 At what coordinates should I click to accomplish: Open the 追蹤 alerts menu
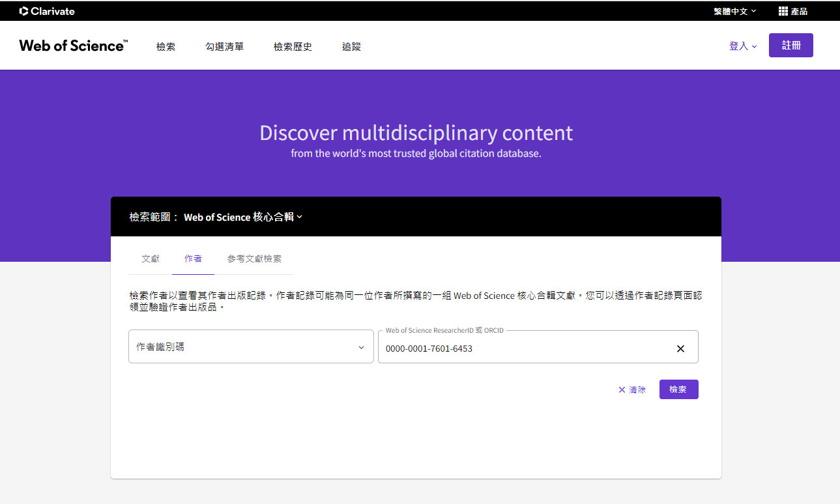click(x=351, y=47)
